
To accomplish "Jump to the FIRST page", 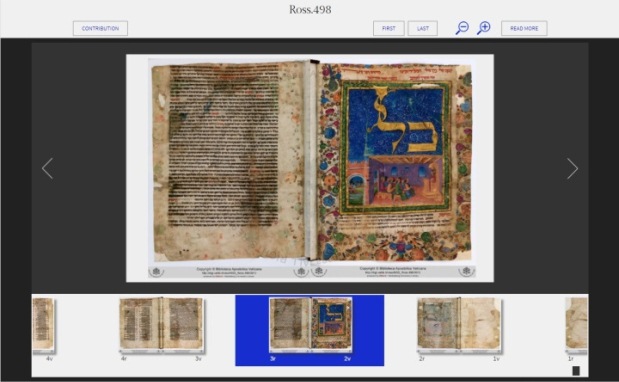I will (389, 28).
